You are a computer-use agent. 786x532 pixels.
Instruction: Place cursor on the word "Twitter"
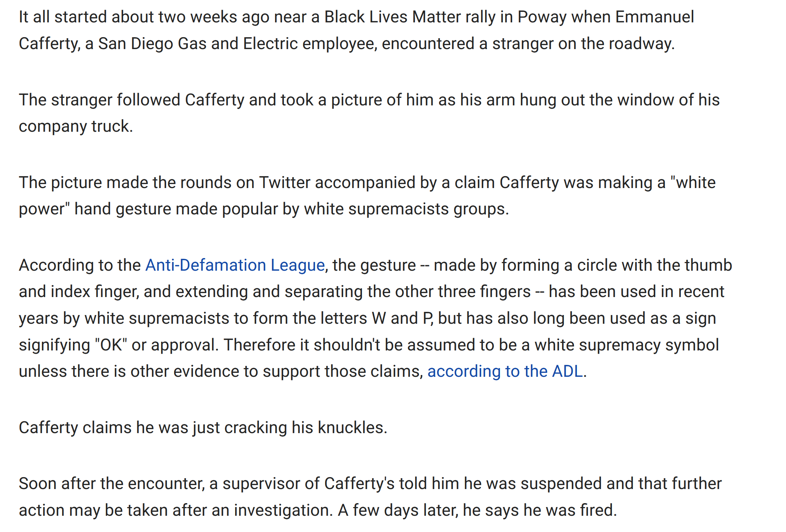click(x=285, y=183)
